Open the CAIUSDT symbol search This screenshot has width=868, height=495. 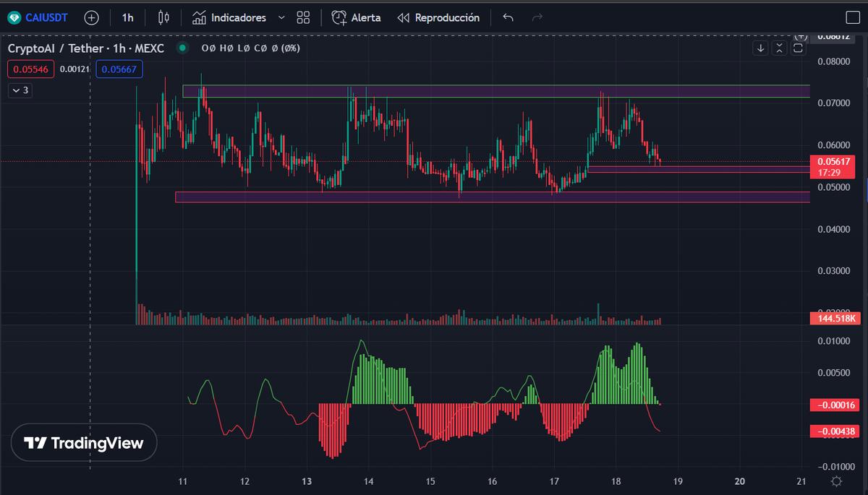[38, 17]
